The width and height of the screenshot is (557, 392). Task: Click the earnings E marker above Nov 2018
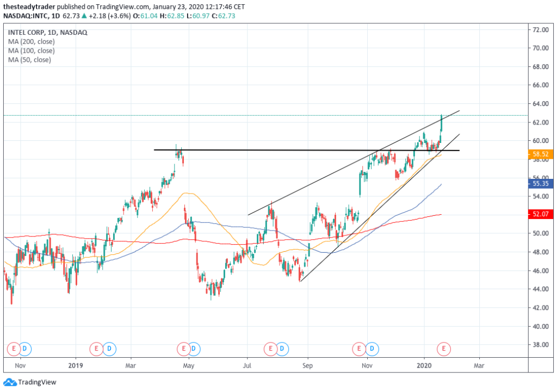coord(14,349)
